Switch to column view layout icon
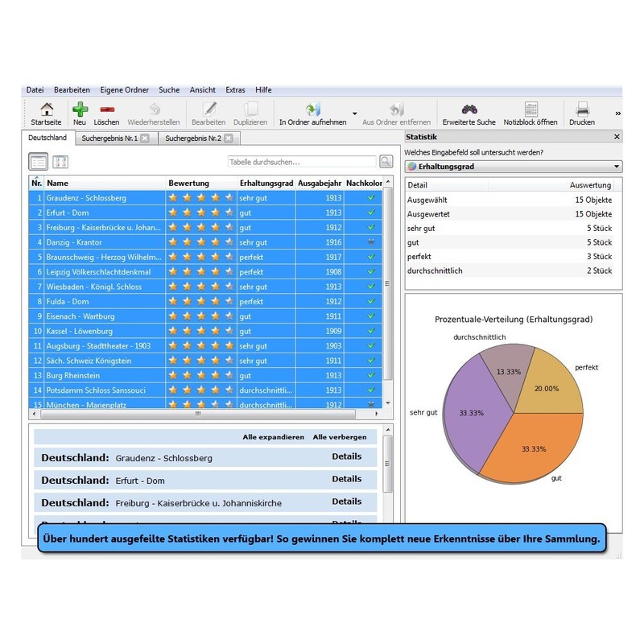 (60, 162)
